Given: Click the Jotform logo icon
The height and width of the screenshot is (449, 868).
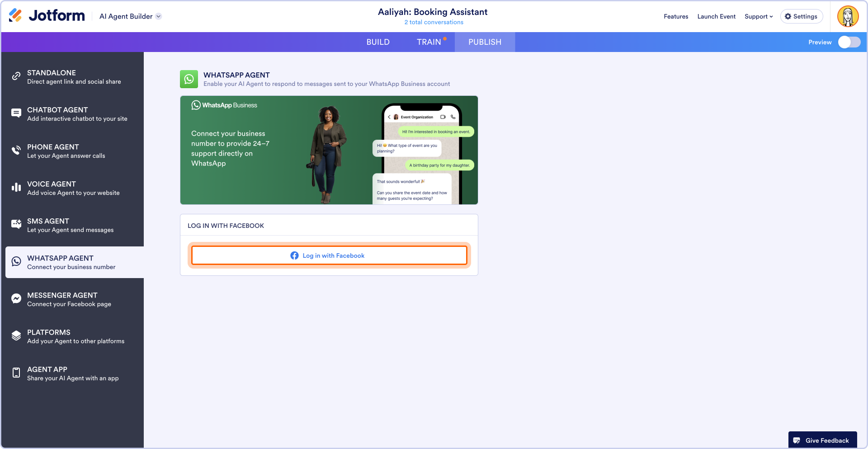Looking at the screenshot, I should tap(15, 15).
